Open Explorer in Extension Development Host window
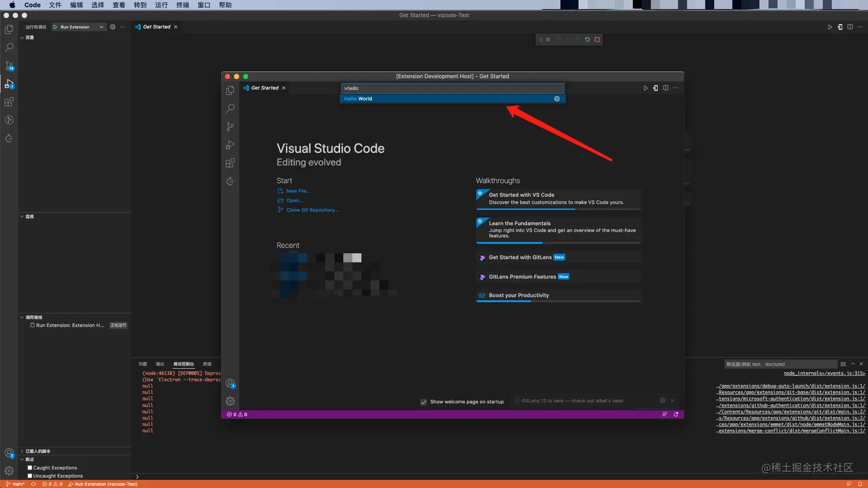The height and width of the screenshot is (488, 868). 230,91
